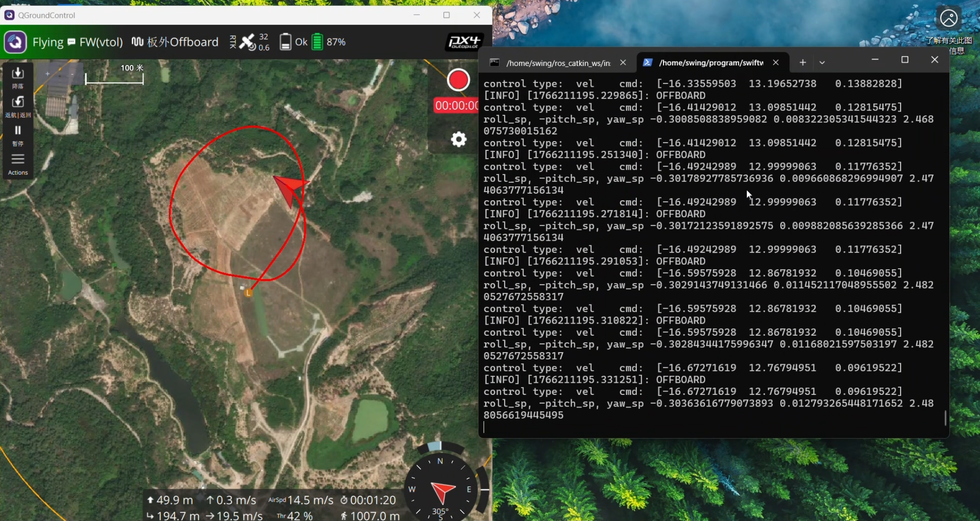Switch to the /home/swing/ros_catkin_ws terminal tab
The image size is (980, 521).
(x=558, y=63)
